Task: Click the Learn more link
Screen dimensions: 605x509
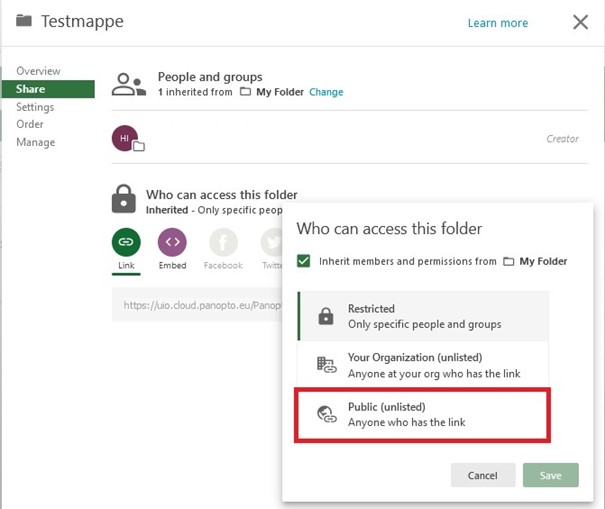Action: 498,23
